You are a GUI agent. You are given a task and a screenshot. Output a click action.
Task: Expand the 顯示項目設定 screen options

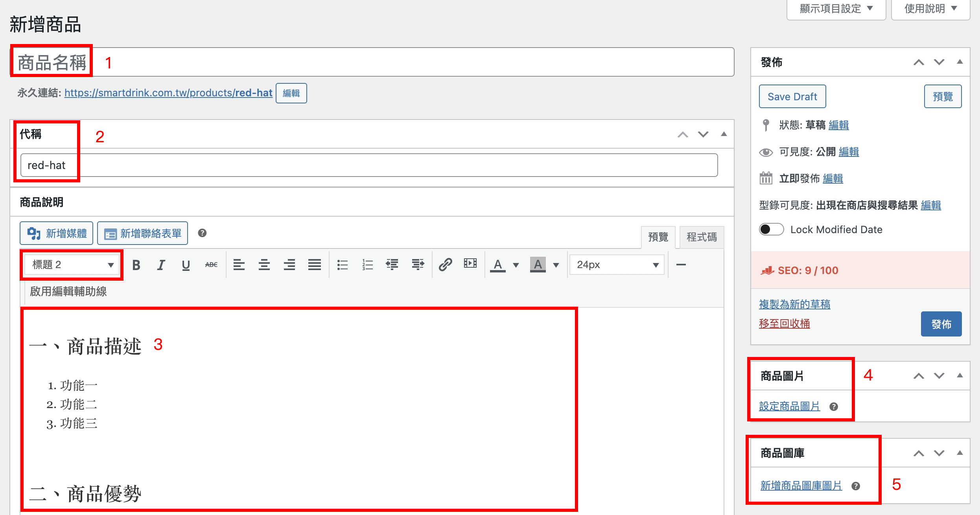pyautogui.click(x=836, y=9)
